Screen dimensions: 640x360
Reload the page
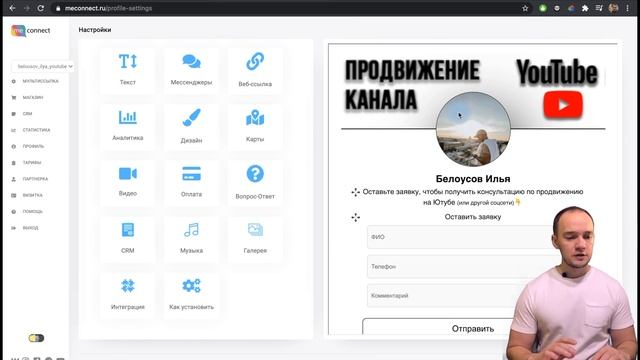[x=40, y=8]
